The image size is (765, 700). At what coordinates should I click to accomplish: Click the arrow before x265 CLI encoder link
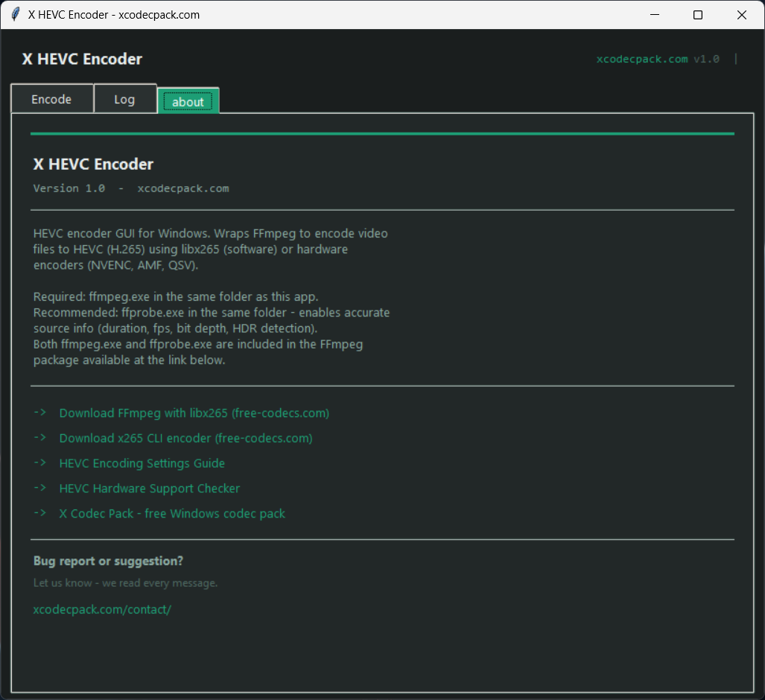click(x=40, y=438)
